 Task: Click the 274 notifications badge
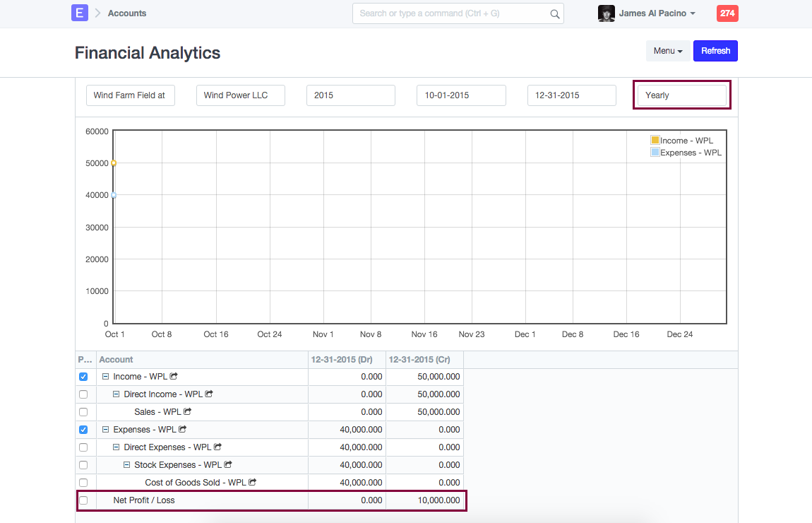click(727, 13)
